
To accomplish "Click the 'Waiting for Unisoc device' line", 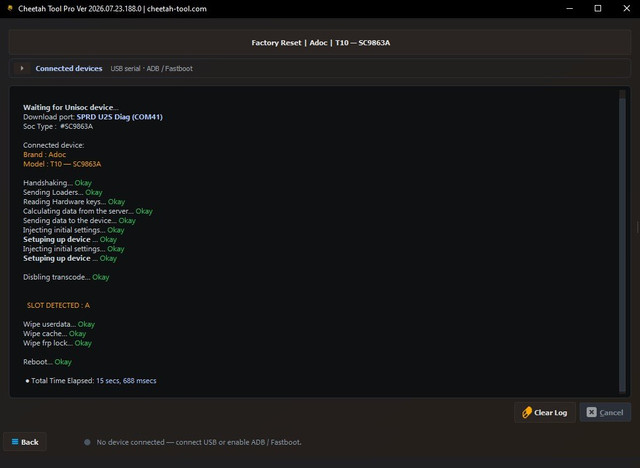I will [x=71, y=107].
